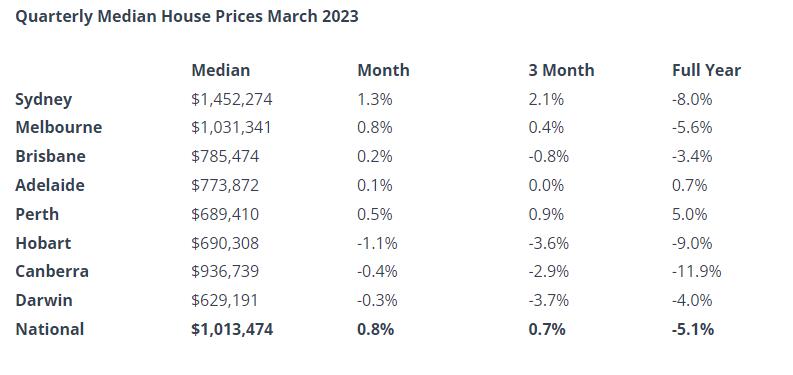The image size is (793, 375).
Task: Select the 3 Month column header
Action: (x=561, y=70)
